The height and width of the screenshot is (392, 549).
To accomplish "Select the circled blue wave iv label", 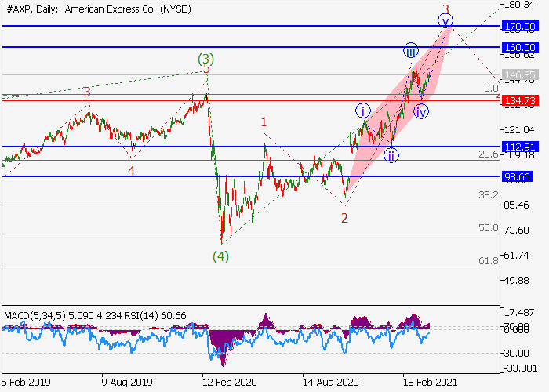I will (421, 112).
